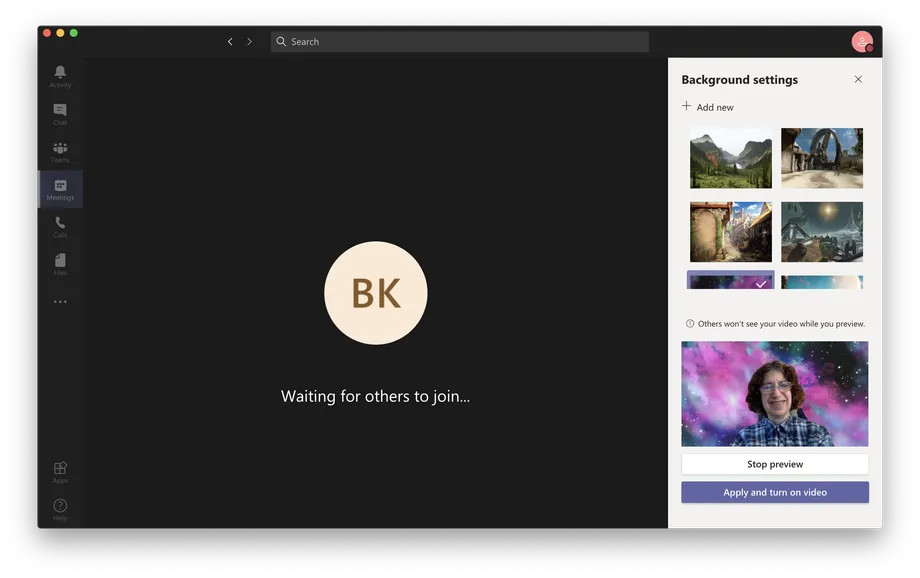
Task: Navigate back with the left chevron
Action: 230,42
